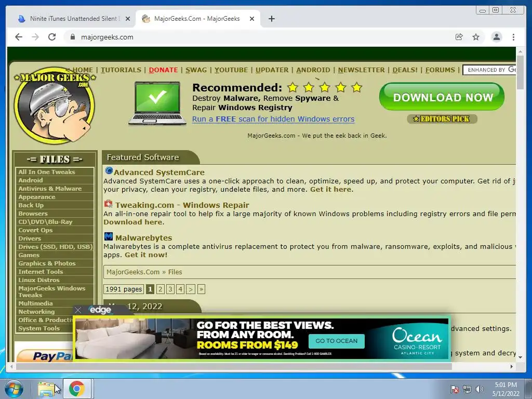This screenshot has width=532, height=399.
Task: Open the SWAG menu link
Action: (x=196, y=70)
